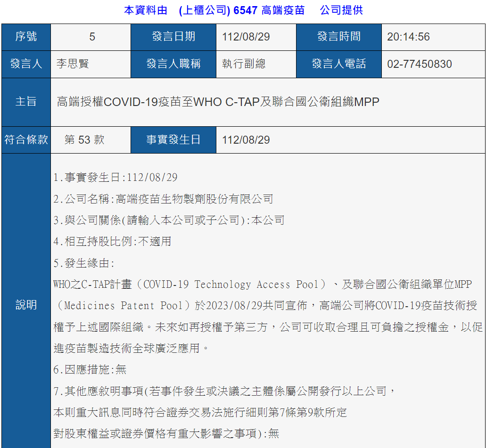The width and height of the screenshot is (486, 448).
Task: Click the 發言人職稱 header cell
Action: 173,64
